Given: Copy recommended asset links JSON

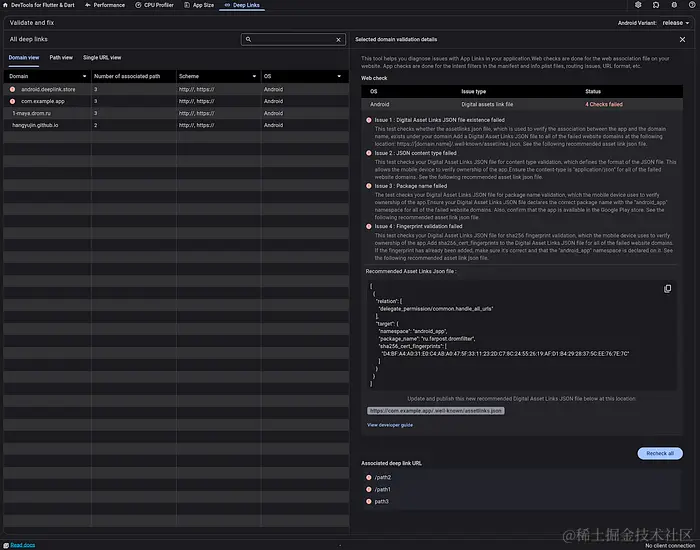Looking at the screenshot, I should 667,289.
